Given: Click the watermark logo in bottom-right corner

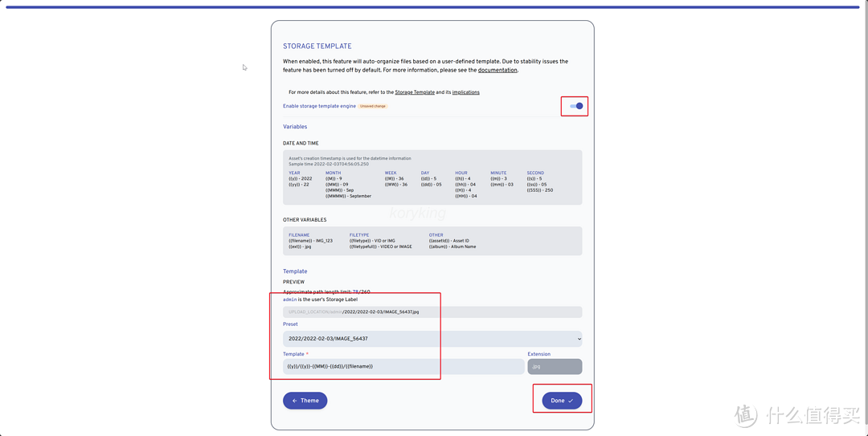Looking at the screenshot, I should [746, 415].
